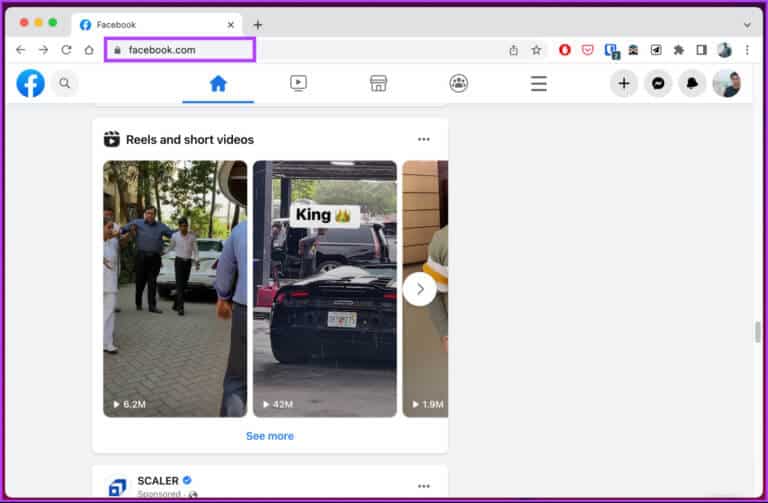Screen dimensions: 768x503
Task: Click the browser back arrow
Action: [21, 50]
